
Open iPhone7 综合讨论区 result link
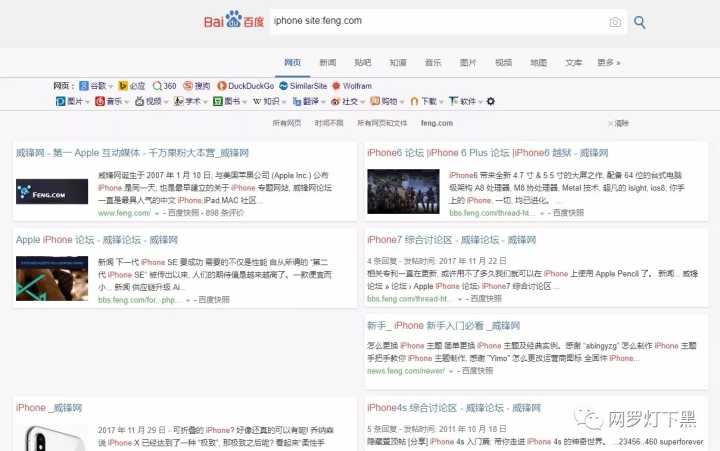(436, 240)
